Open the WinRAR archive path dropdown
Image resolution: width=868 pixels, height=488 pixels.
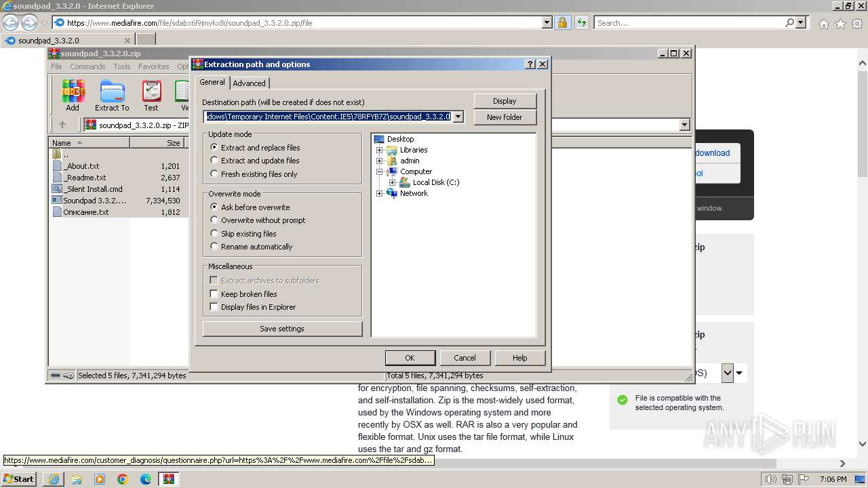[684, 125]
